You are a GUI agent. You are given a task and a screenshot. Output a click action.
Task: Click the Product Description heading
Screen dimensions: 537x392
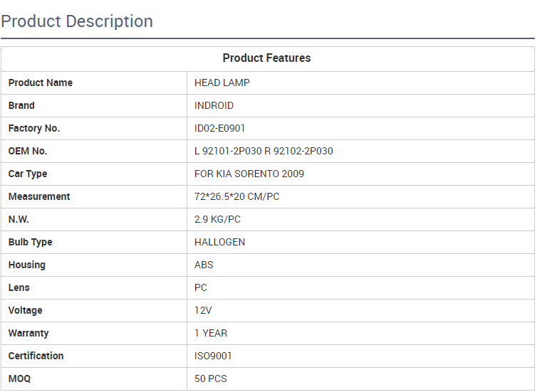coord(77,21)
